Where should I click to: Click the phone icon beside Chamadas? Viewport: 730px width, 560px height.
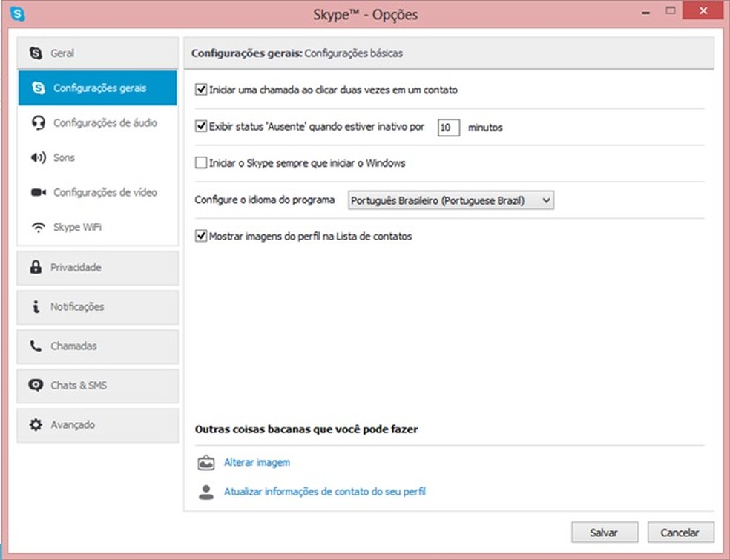tap(36, 346)
